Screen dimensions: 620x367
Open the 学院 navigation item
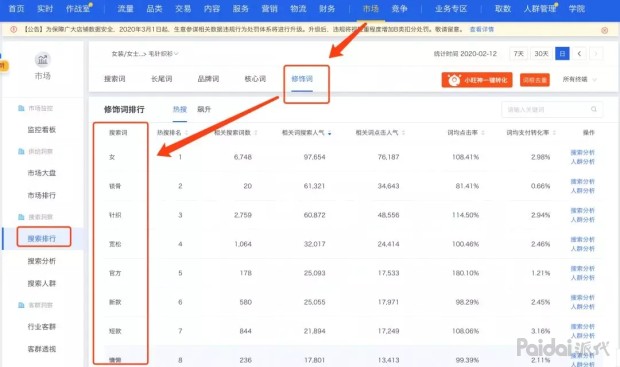(577, 9)
